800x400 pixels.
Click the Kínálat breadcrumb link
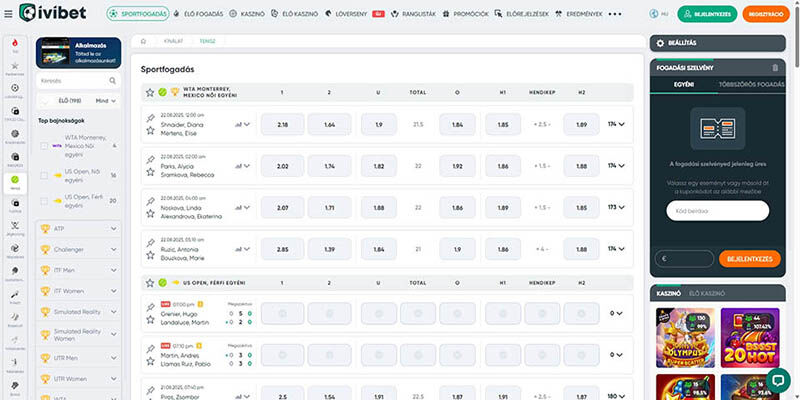coord(173,41)
